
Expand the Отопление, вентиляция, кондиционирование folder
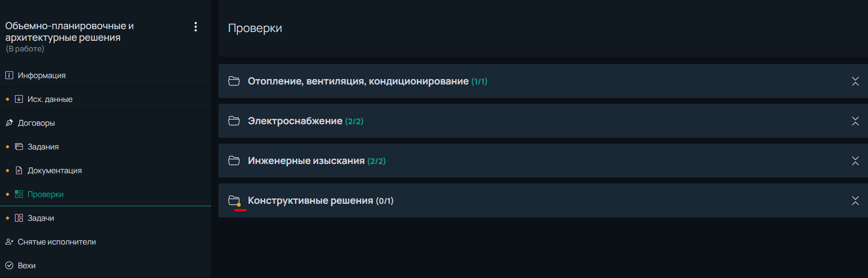point(543,81)
